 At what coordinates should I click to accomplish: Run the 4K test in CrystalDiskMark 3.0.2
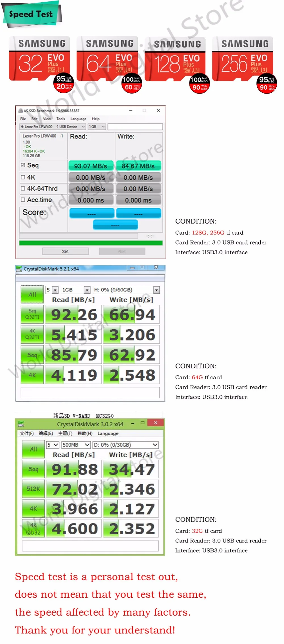[34, 508]
